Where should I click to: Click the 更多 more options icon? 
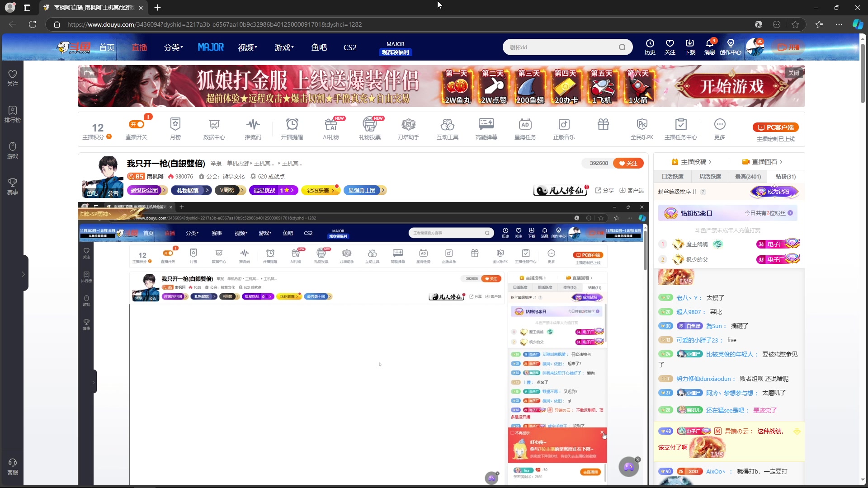point(720,128)
